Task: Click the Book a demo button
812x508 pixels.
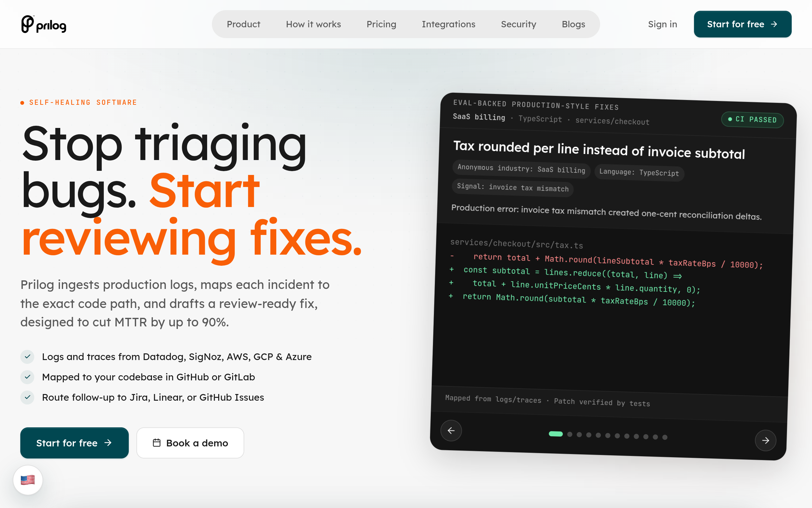Action: (x=190, y=443)
